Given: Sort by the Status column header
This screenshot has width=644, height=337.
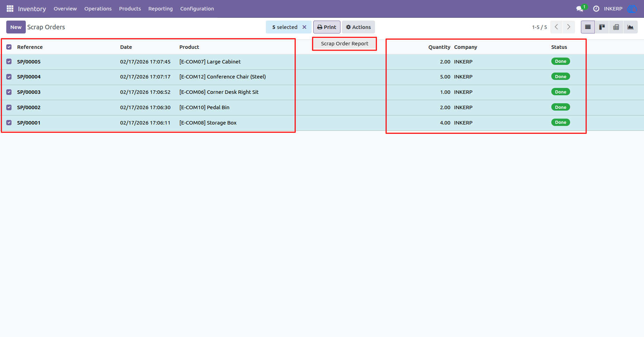Looking at the screenshot, I should [x=559, y=47].
